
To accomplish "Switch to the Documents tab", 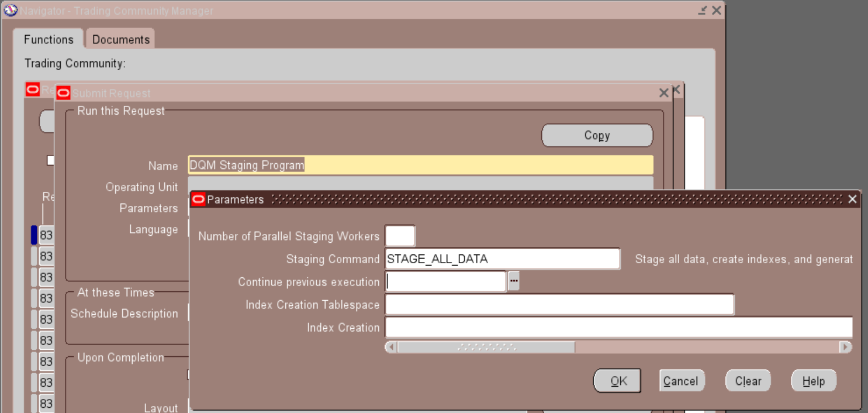I will (x=120, y=39).
